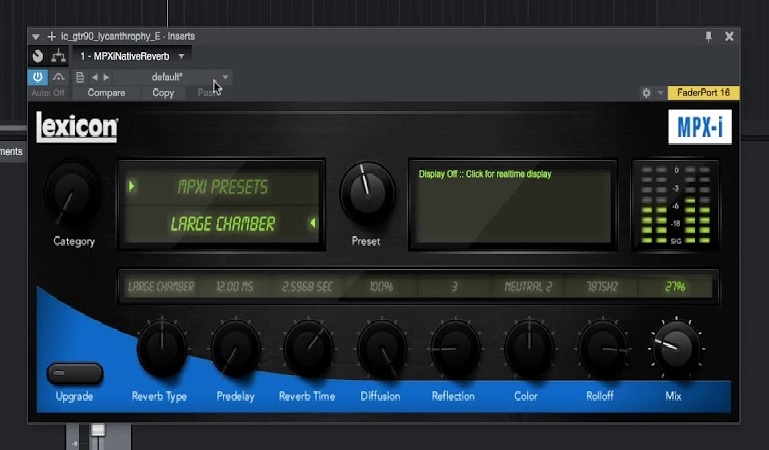Click the LARGE CHAMBER reverb type value
Viewport: 769px width, 450px height.
(161, 287)
